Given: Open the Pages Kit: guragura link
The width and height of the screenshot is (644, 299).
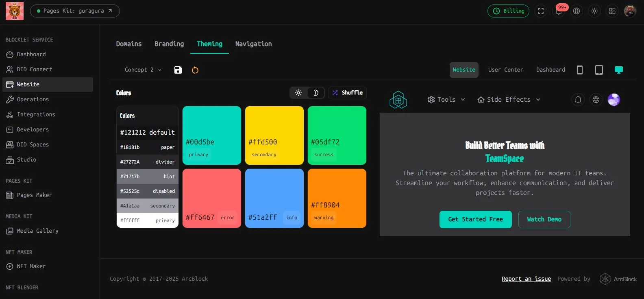Looking at the screenshot, I should [75, 11].
